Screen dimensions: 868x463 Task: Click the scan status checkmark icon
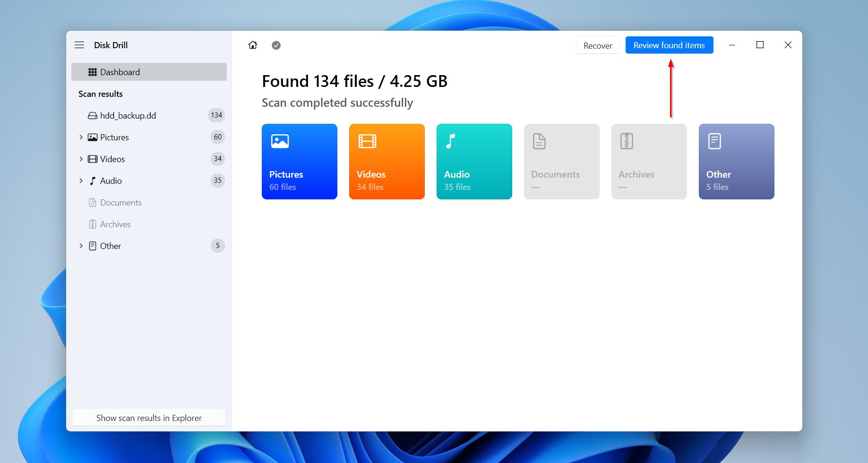click(x=276, y=45)
